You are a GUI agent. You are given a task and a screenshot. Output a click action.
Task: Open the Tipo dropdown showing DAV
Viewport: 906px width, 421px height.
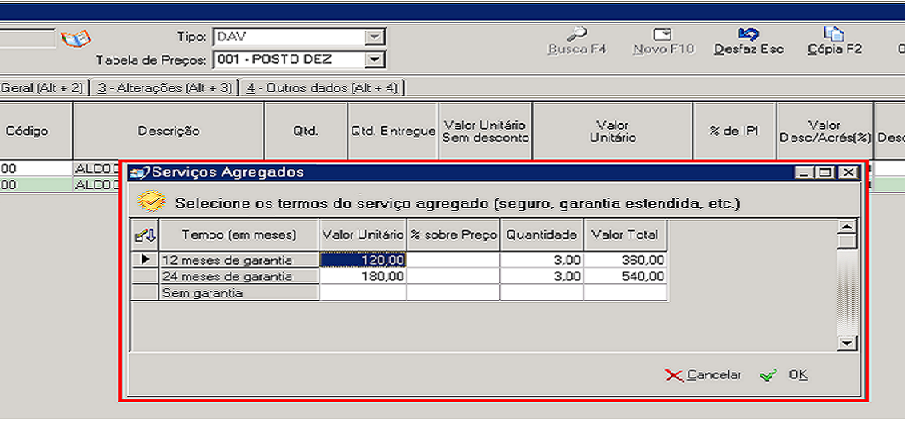(376, 37)
